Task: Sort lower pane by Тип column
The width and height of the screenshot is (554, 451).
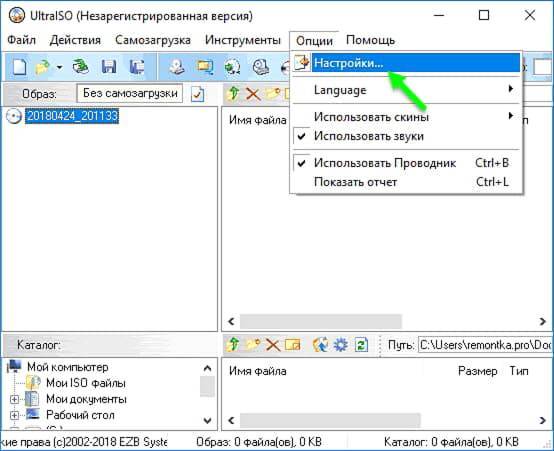Action: (x=519, y=371)
